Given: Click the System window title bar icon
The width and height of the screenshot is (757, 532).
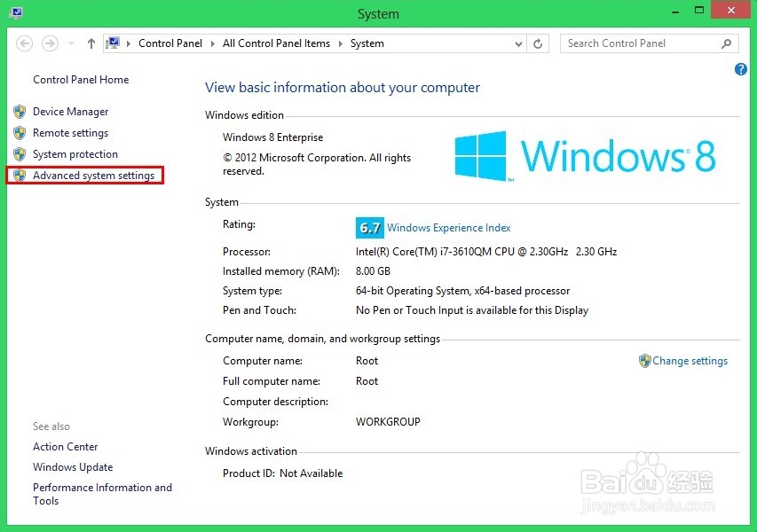Looking at the screenshot, I should [15, 12].
